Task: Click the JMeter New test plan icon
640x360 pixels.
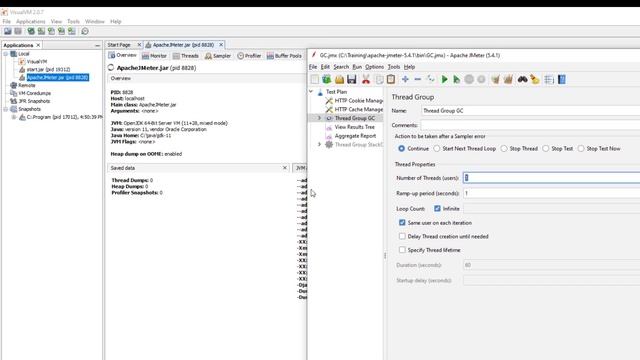Action: click(315, 80)
